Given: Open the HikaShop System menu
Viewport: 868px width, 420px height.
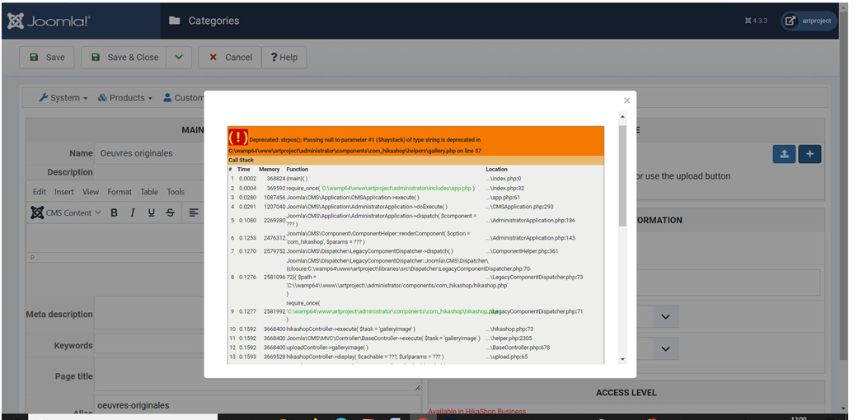Looking at the screenshot, I should point(63,98).
